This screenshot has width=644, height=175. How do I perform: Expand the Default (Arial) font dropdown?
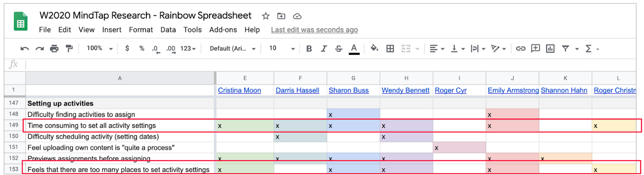pyautogui.click(x=232, y=49)
